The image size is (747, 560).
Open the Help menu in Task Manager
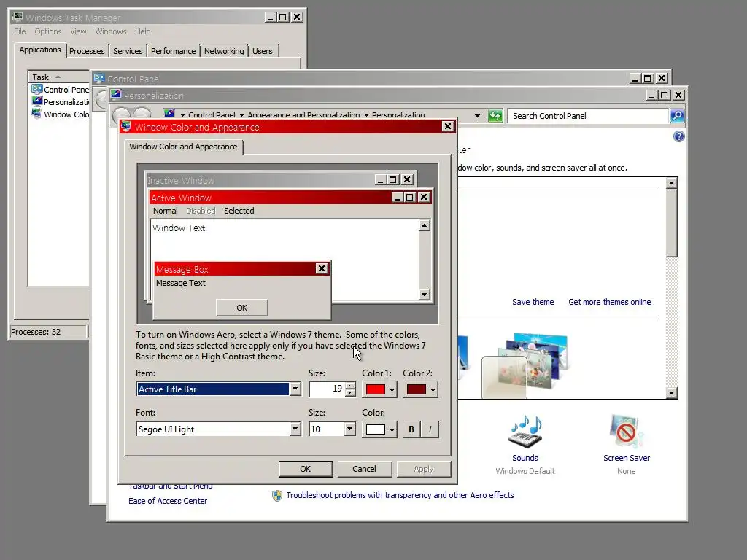[x=142, y=31]
